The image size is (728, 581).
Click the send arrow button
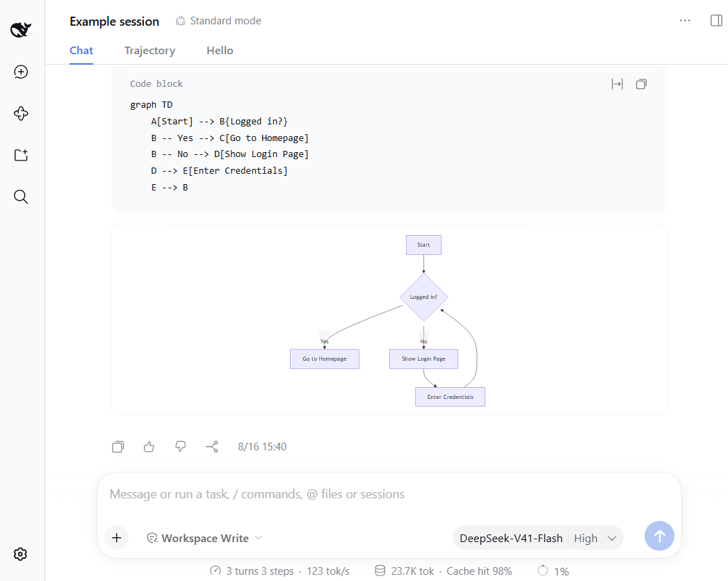click(659, 536)
